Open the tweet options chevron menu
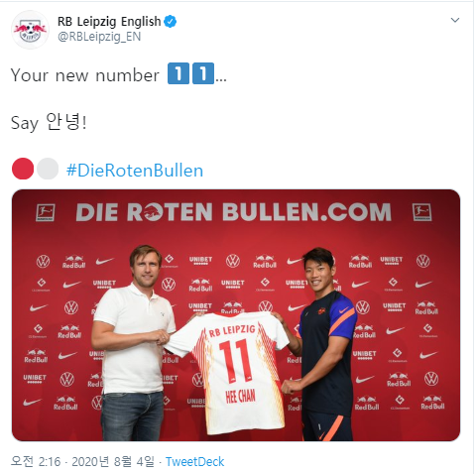The image size is (476, 474). (x=455, y=21)
